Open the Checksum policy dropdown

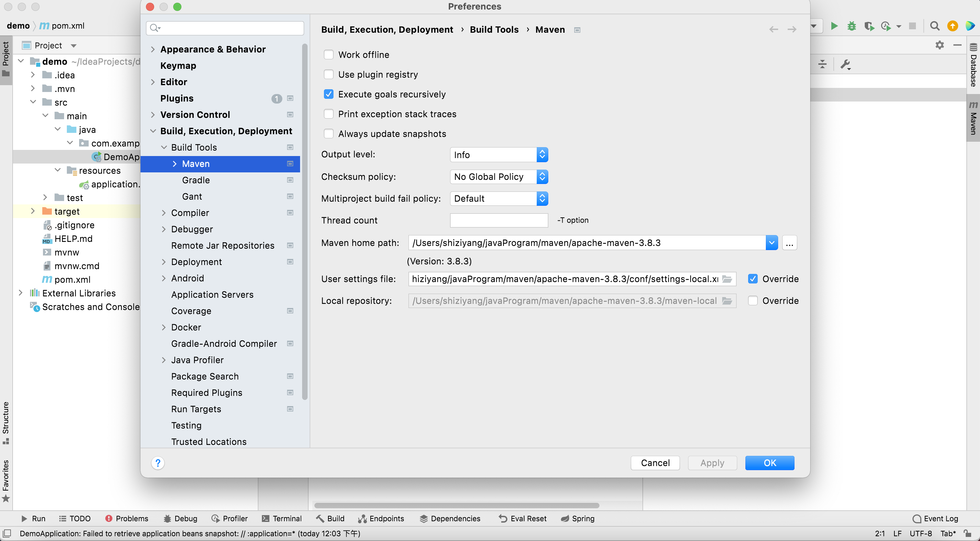pos(499,177)
